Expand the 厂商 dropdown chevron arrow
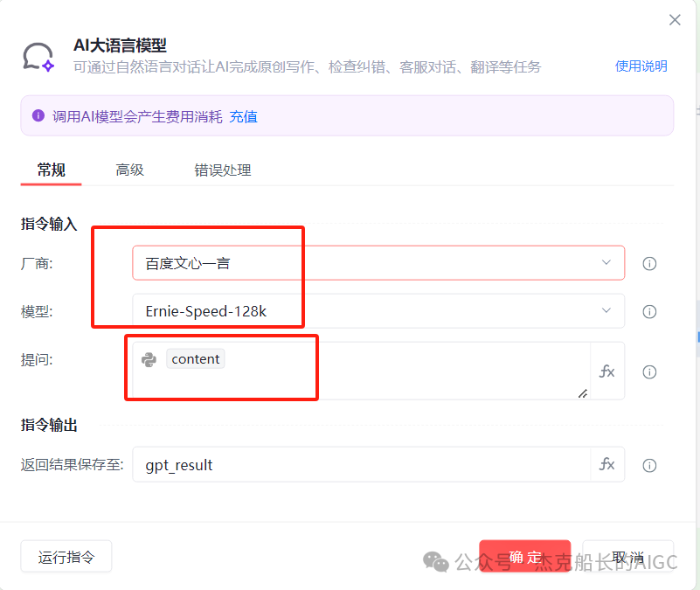Screen dimensions: 700x590 (x=606, y=262)
